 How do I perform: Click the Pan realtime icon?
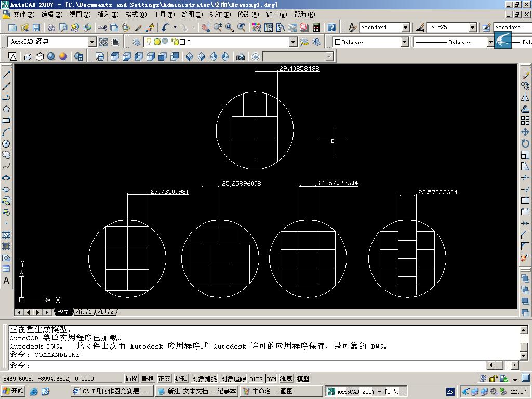[x=206, y=28]
